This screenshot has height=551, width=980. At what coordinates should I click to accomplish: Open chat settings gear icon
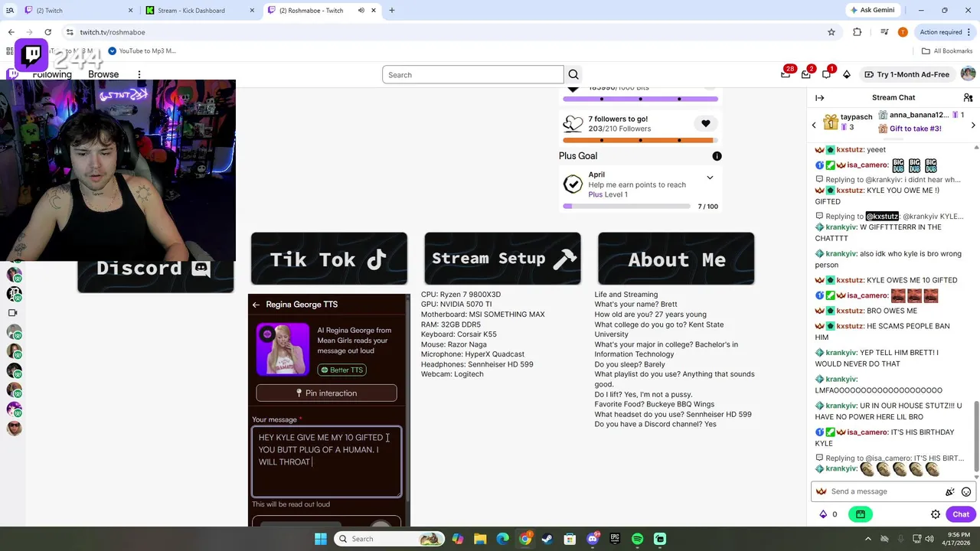(x=936, y=514)
